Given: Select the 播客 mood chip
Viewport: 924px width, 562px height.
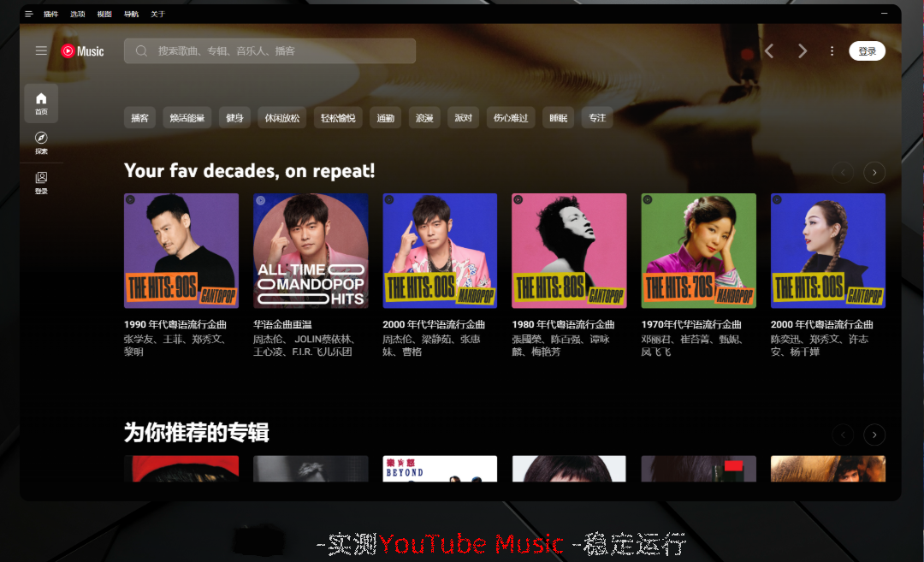Looking at the screenshot, I should 139,118.
